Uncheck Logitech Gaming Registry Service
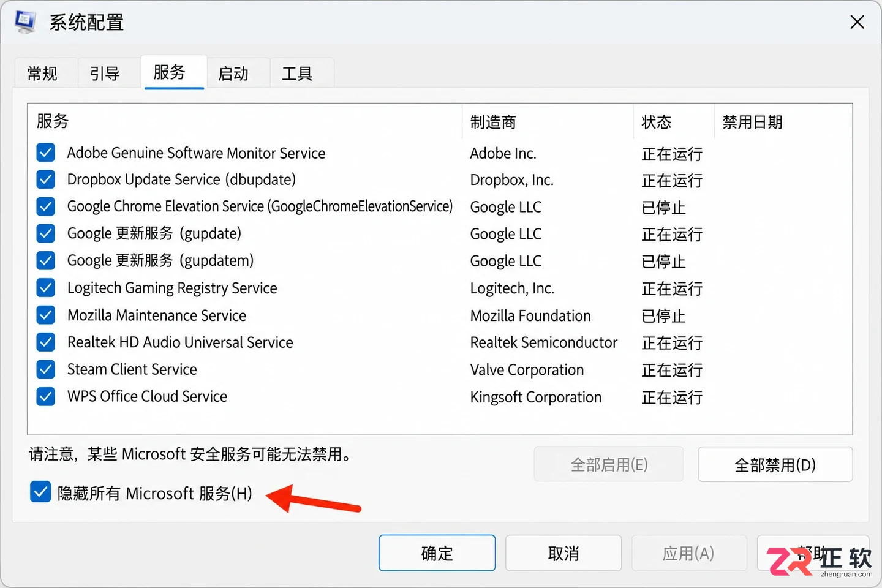The width and height of the screenshot is (882, 588). pos(46,288)
